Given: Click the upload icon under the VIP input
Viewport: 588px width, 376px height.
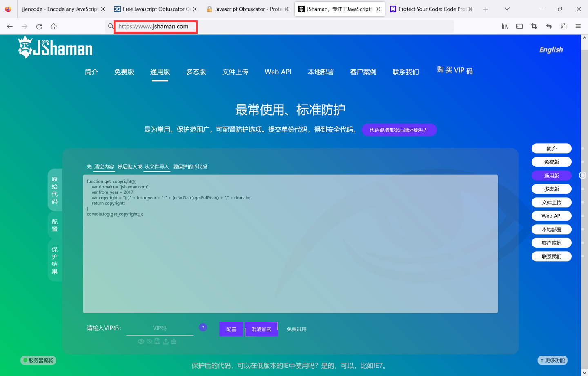Looking at the screenshot, I should tap(166, 341).
